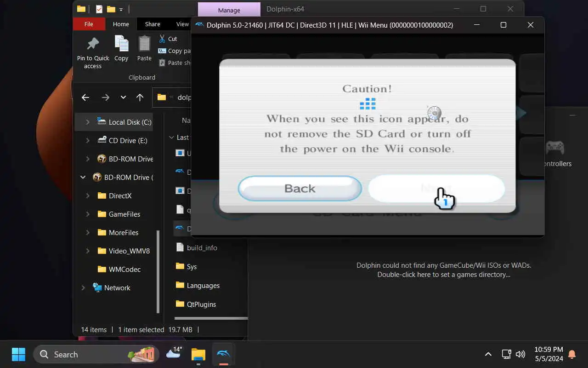Screen dimensions: 588x368
Task: Select the GameFiles folder
Action: click(119, 214)
